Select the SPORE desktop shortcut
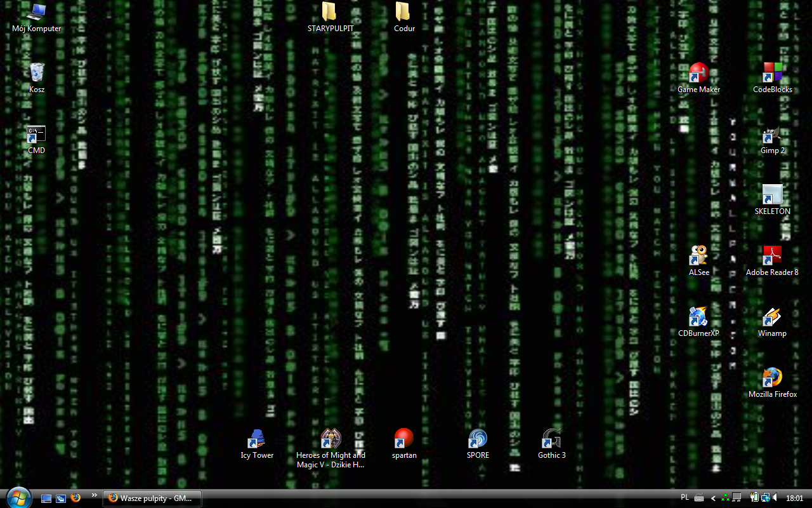This screenshot has width=812, height=508. click(x=478, y=439)
